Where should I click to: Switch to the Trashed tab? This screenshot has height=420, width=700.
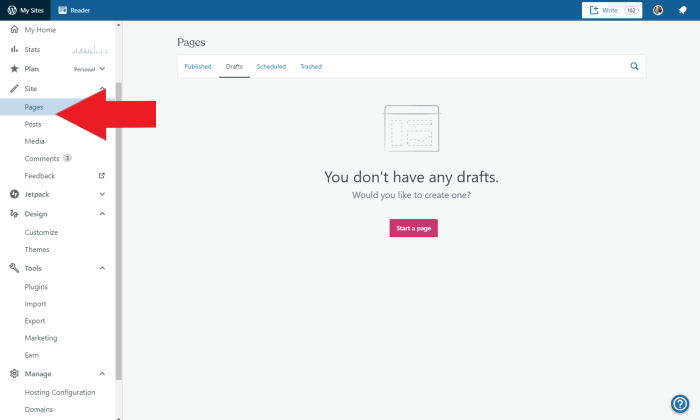pyautogui.click(x=311, y=67)
